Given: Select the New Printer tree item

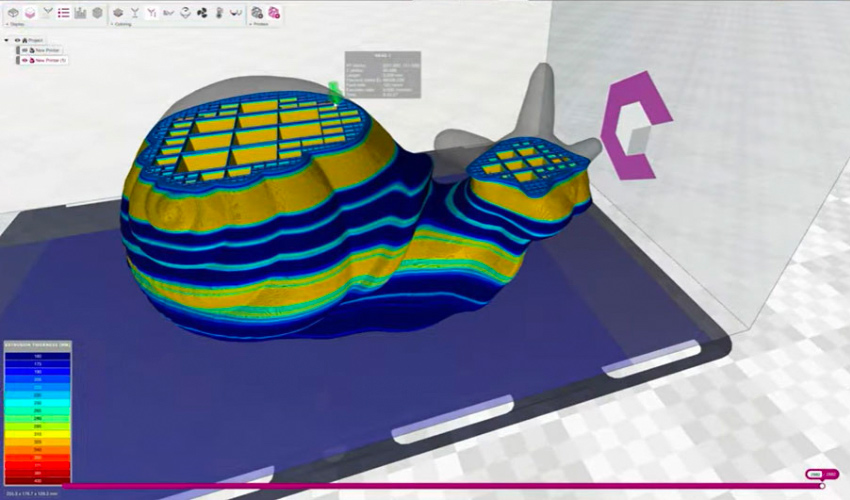Looking at the screenshot, I should 48,50.
